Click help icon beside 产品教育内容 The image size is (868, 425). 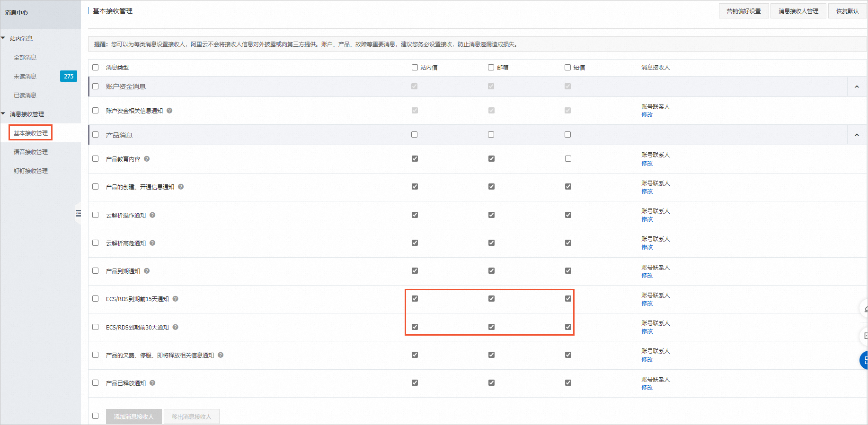click(x=147, y=159)
